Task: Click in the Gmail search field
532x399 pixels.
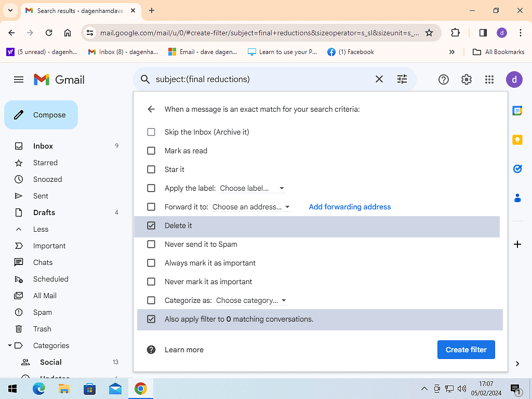Action: [260, 79]
